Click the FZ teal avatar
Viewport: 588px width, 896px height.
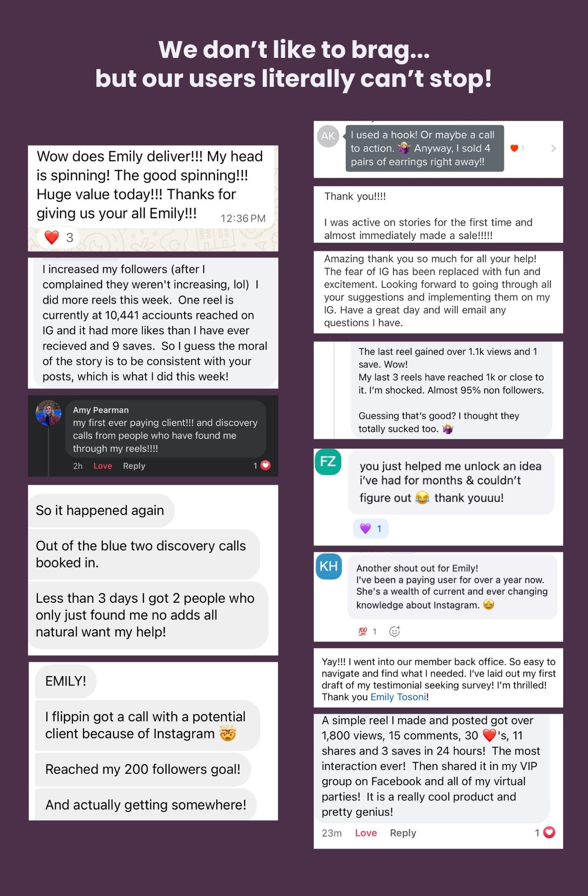(x=328, y=462)
